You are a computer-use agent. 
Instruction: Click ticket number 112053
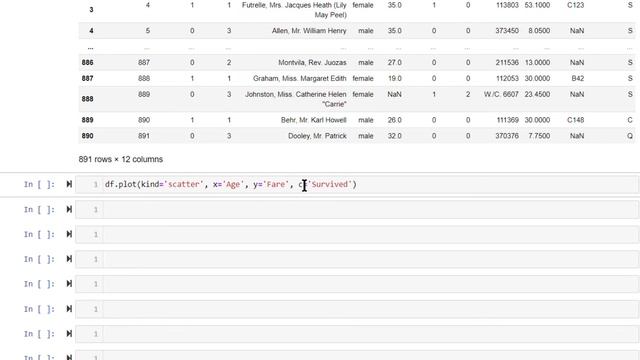[507, 78]
